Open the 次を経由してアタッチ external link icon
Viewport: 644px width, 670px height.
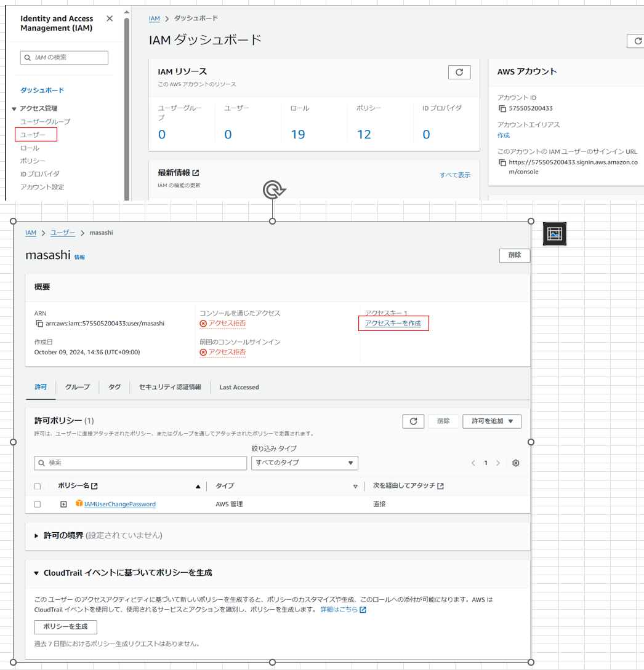pos(440,486)
